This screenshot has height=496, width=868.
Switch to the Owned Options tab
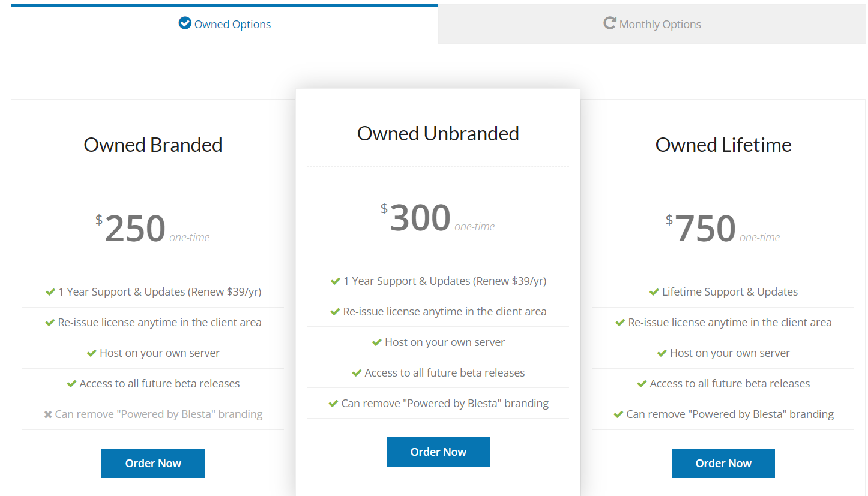(232, 25)
